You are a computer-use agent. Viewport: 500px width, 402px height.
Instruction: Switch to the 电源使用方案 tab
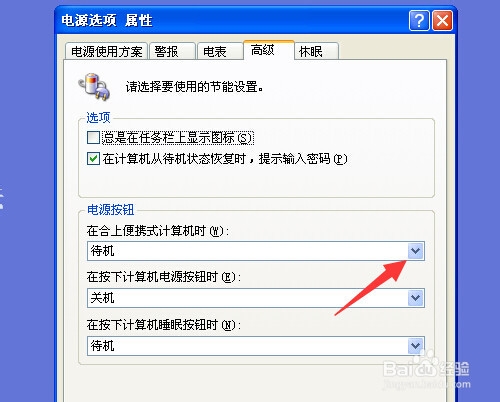[x=106, y=52]
